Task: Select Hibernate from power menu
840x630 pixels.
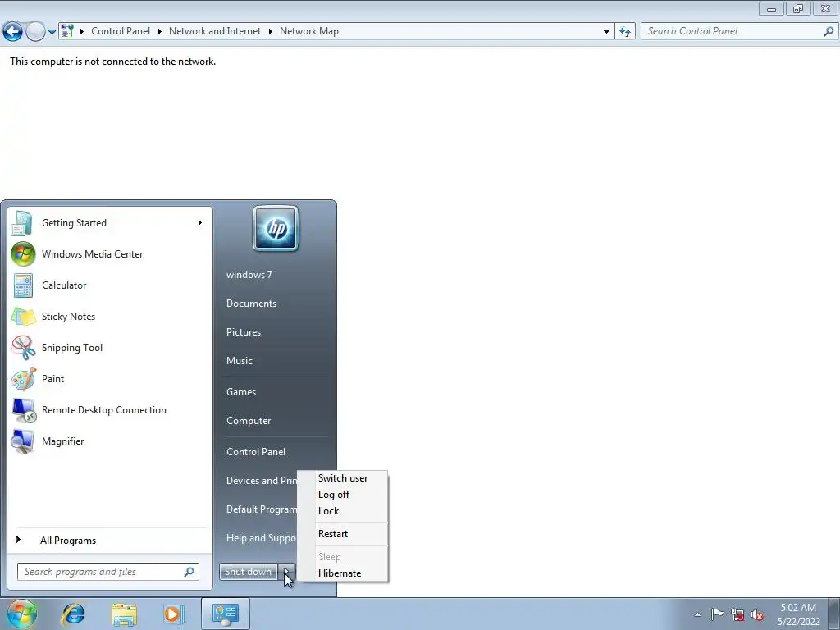Action: click(343, 573)
